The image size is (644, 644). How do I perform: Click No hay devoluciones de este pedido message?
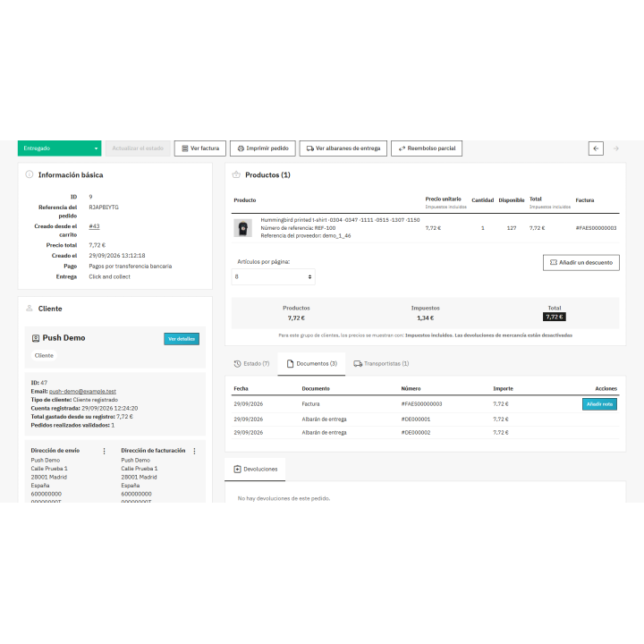point(284,498)
